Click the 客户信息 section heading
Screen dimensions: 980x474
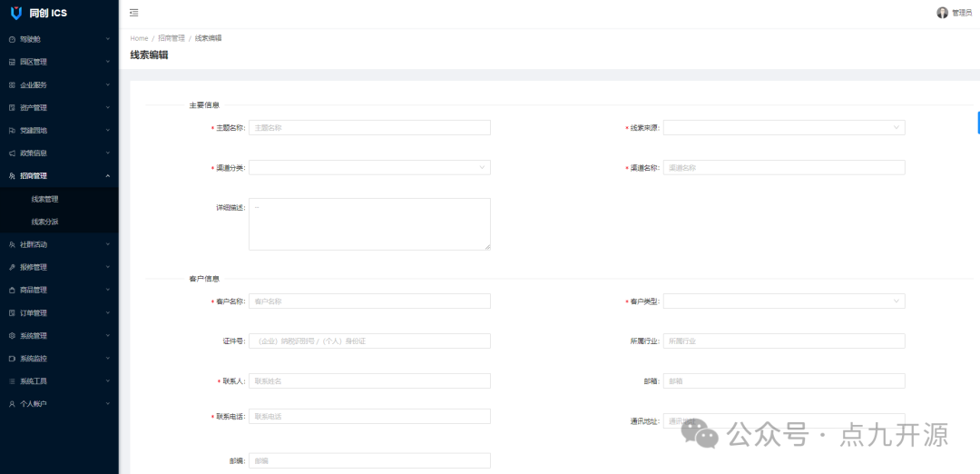(x=204, y=279)
